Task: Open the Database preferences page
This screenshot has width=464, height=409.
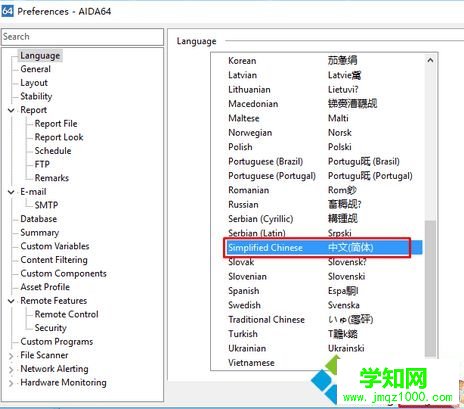Action: pyautogui.click(x=38, y=219)
